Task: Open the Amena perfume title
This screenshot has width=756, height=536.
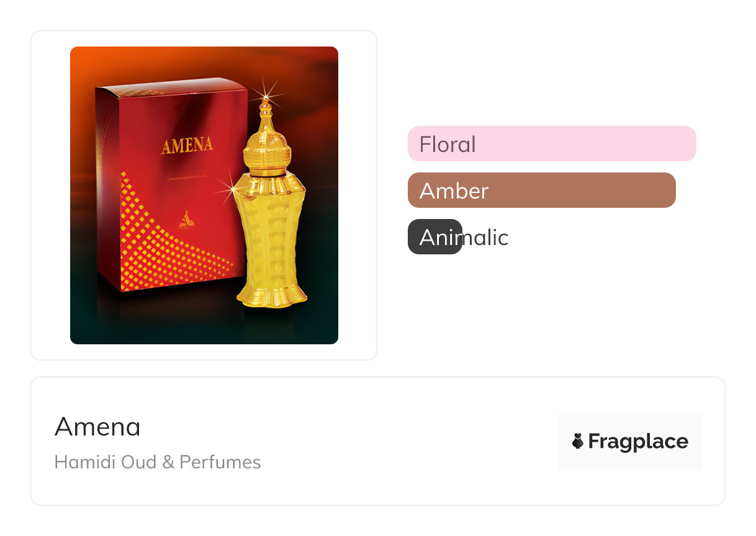Action: (x=97, y=427)
